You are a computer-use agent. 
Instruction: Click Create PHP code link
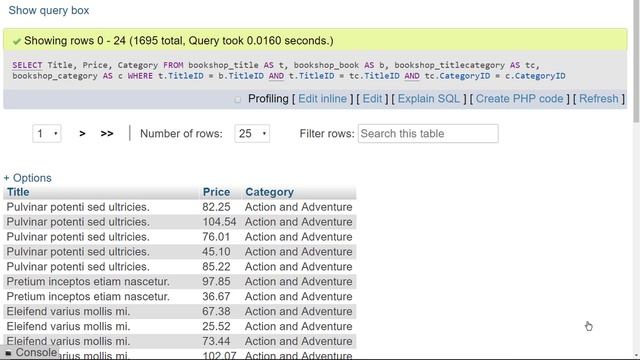[x=520, y=99]
